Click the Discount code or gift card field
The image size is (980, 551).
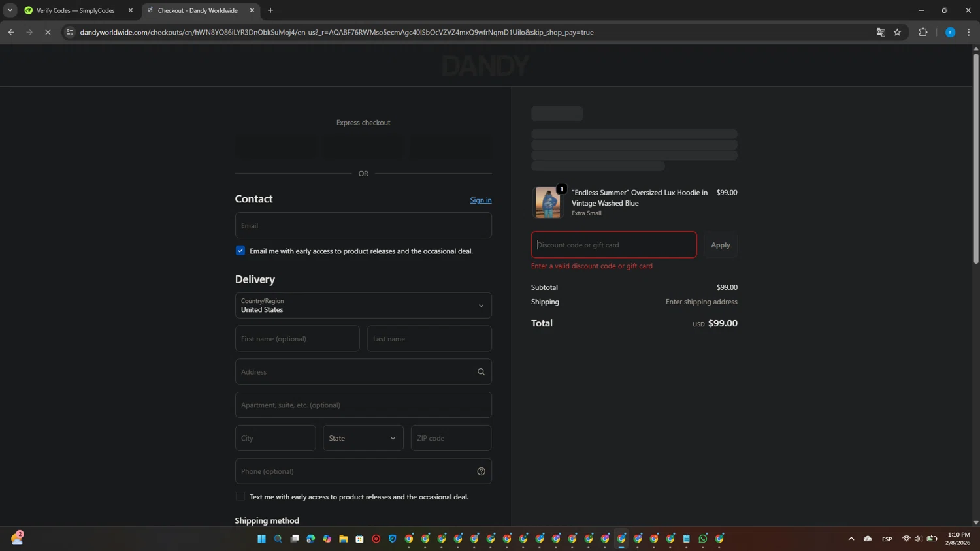pos(614,245)
